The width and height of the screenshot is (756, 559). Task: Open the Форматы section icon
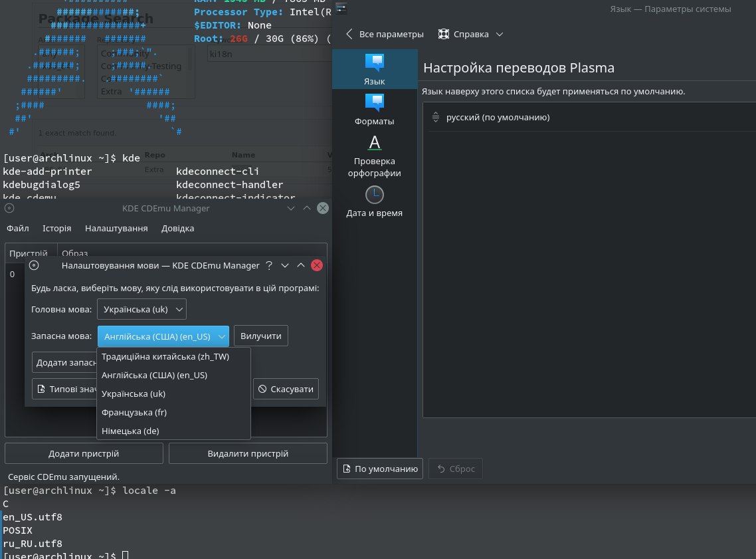374,103
